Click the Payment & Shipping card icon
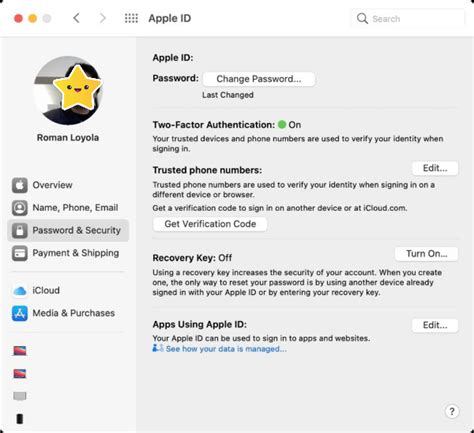The height and width of the screenshot is (433, 474). click(x=20, y=253)
